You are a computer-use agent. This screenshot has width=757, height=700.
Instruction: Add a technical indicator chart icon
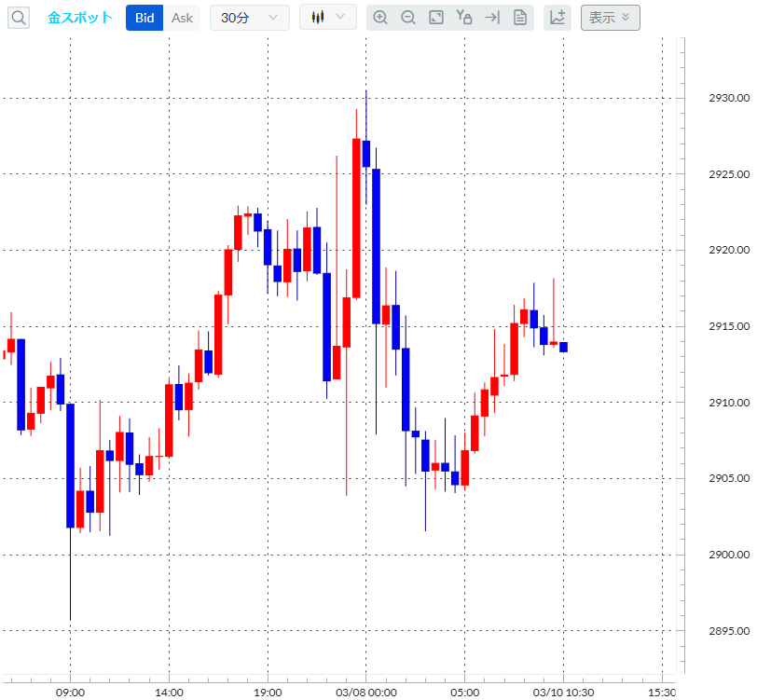click(557, 18)
